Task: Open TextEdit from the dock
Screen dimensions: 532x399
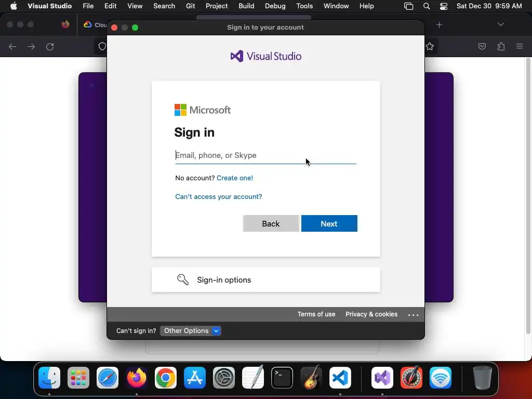Action: pyautogui.click(x=253, y=378)
